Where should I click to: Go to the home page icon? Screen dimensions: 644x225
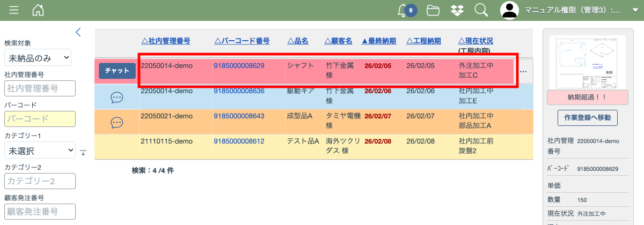(x=38, y=10)
